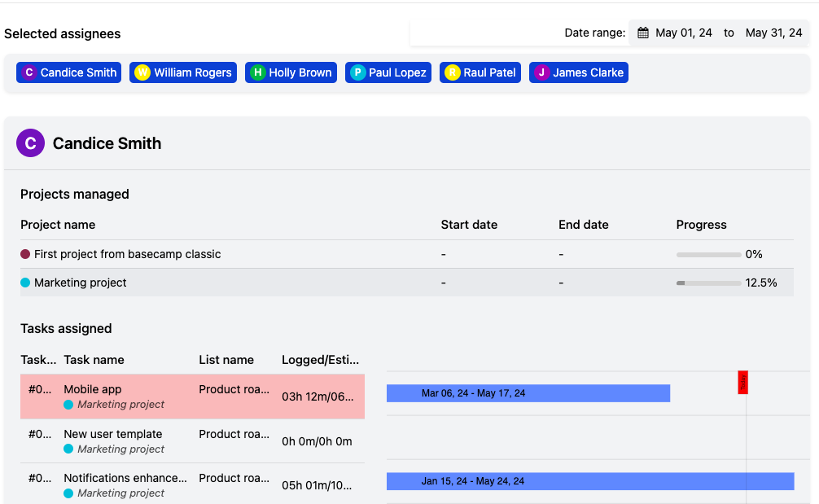Open the Mobile app task
This screenshot has height=504, width=819.
point(93,389)
